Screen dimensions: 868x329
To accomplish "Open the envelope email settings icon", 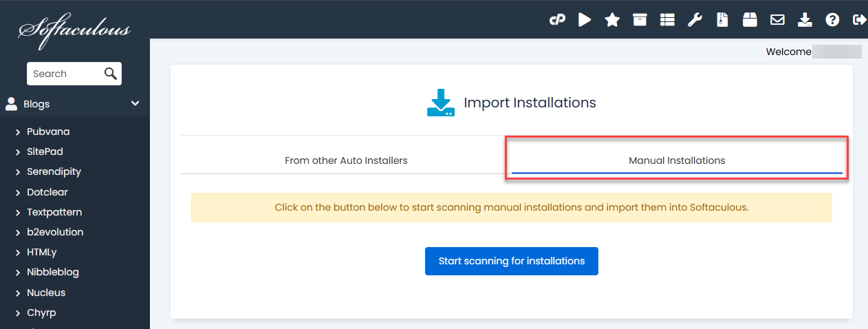I will [777, 20].
